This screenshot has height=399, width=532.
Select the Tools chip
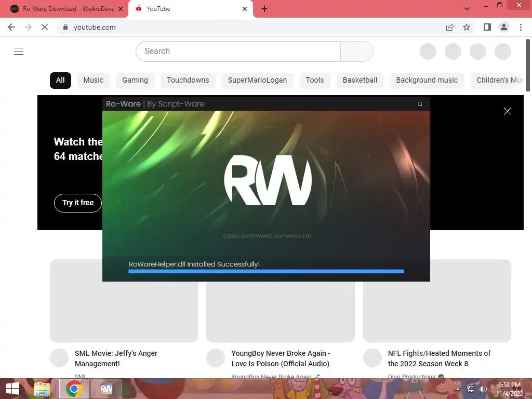(x=315, y=81)
